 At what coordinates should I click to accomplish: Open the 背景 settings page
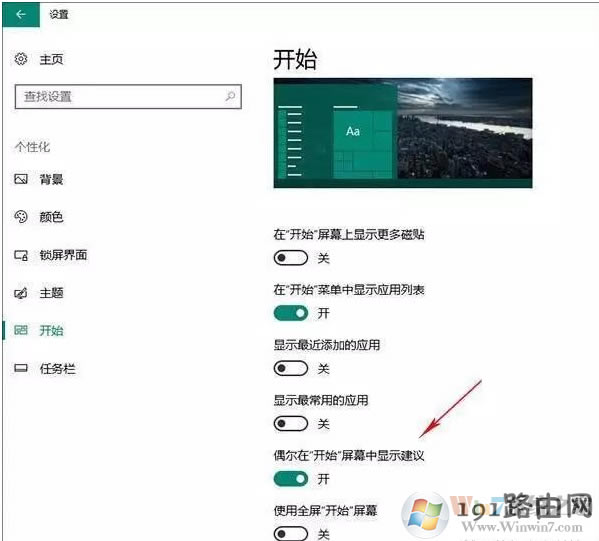click(x=51, y=179)
